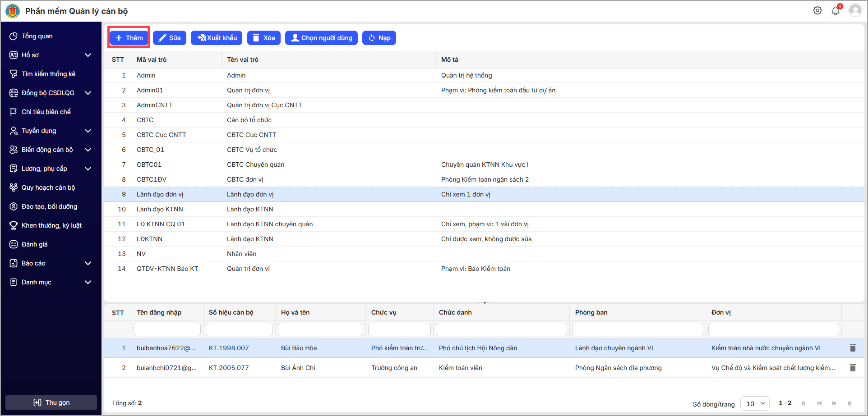Expand the Báo cáo sidebar section
The width and height of the screenshot is (868, 416).
(88, 263)
